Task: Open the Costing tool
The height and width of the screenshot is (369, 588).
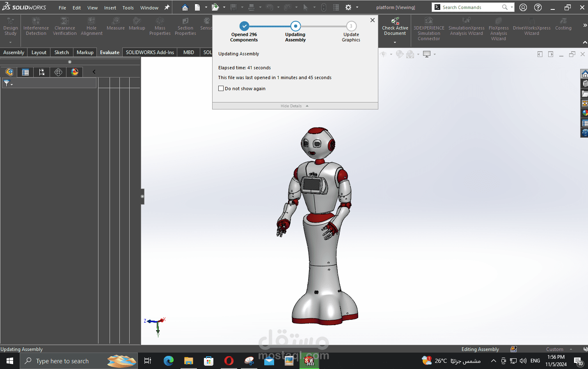Action: point(563,24)
